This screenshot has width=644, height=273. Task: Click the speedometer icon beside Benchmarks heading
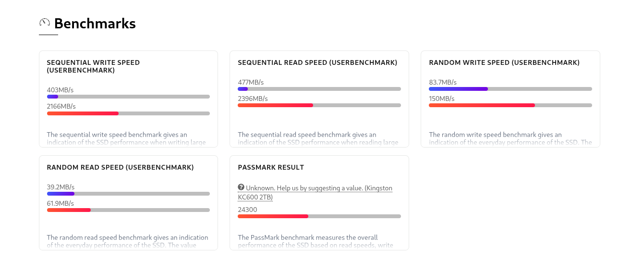coord(45,23)
